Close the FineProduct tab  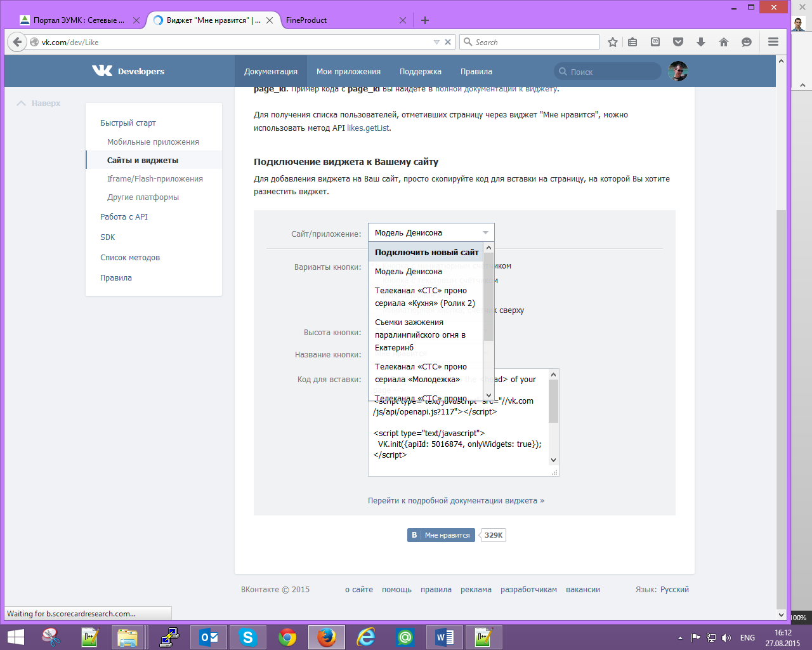point(403,20)
